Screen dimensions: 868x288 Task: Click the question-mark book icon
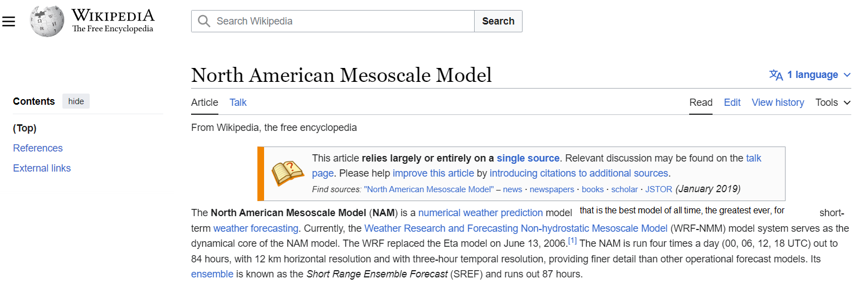tap(287, 173)
